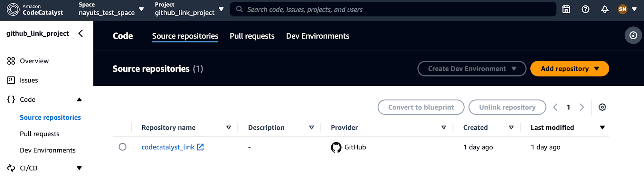Click the CI/CD cycle icon
Screen dimensions: 644x183
11,168
